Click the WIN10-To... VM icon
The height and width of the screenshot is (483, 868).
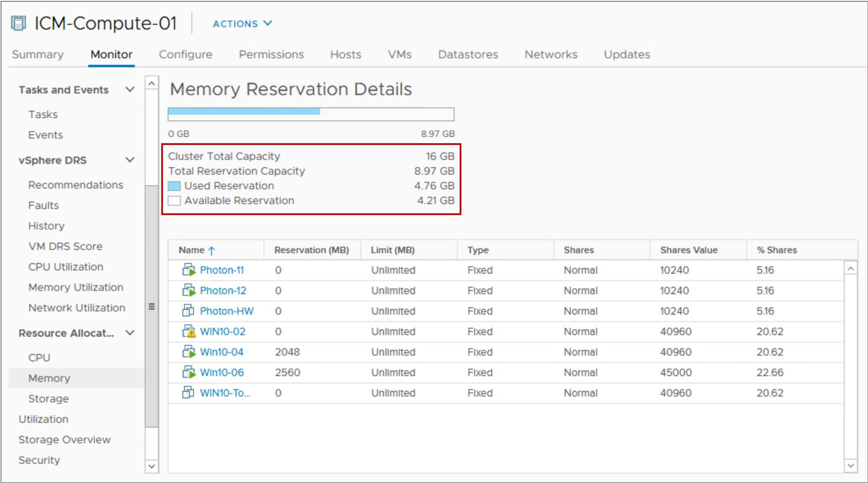pyautogui.click(x=188, y=392)
